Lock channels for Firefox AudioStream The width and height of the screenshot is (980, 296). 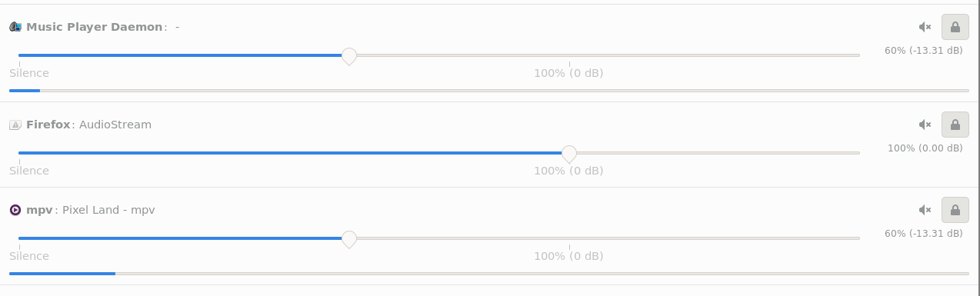pyautogui.click(x=955, y=125)
